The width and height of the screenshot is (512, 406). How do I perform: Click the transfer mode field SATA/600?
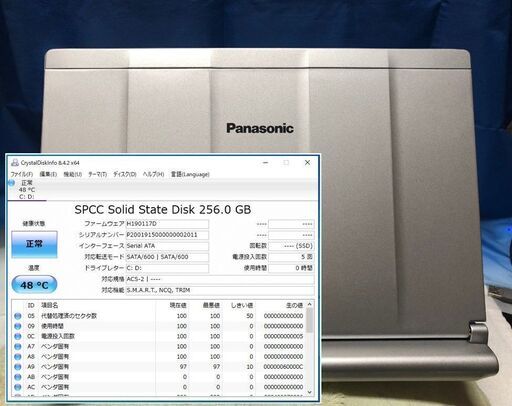click(167, 257)
